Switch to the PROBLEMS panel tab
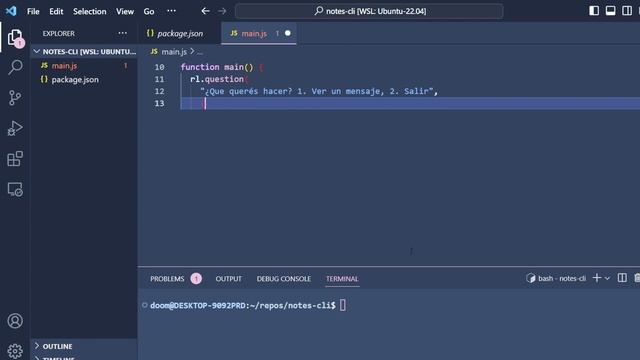The width and height of the screenshot is (640, 360). (x=167, y=279)
